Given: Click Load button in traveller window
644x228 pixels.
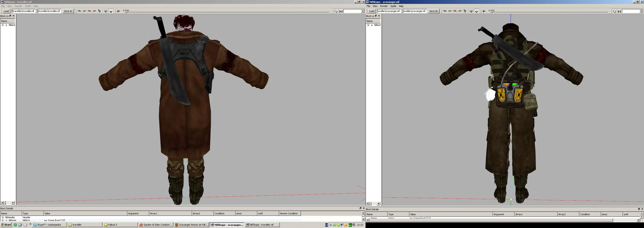Looking at the screenshot, I should (6, 11).
